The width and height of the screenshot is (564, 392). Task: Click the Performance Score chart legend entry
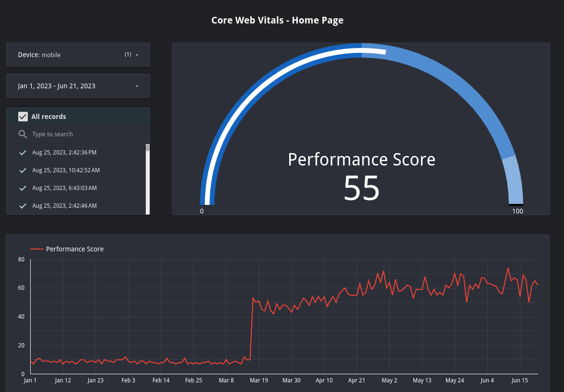pos(67,249)
